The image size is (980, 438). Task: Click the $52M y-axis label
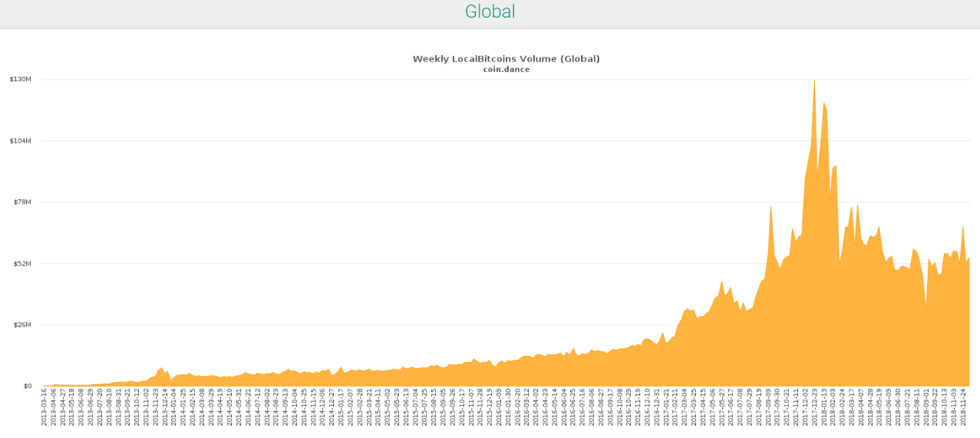[21, 264]
